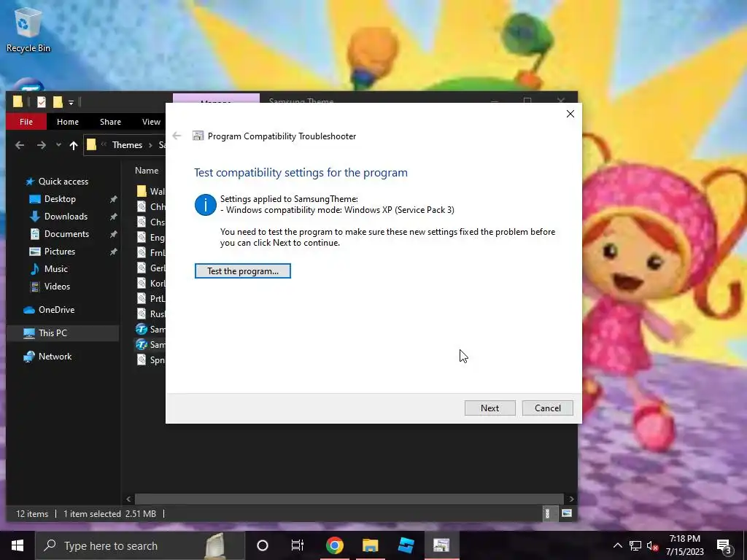Click quick access new folder icon

58,102
